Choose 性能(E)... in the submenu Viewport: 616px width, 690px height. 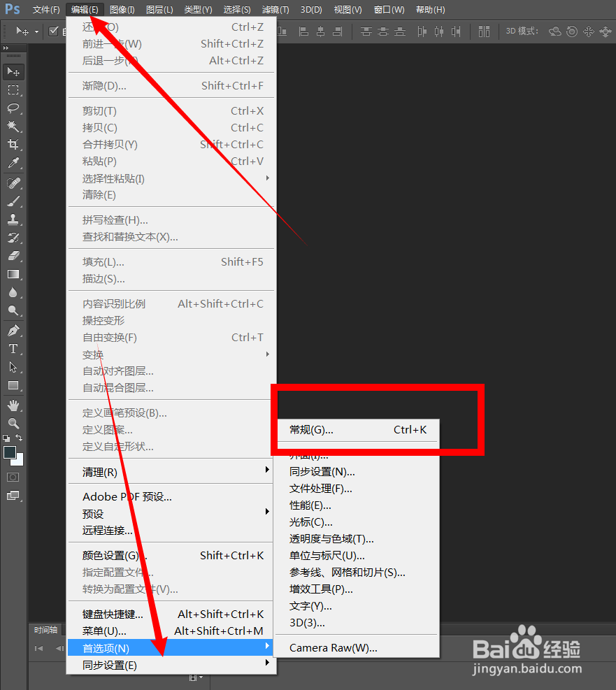tap(357, 505)
